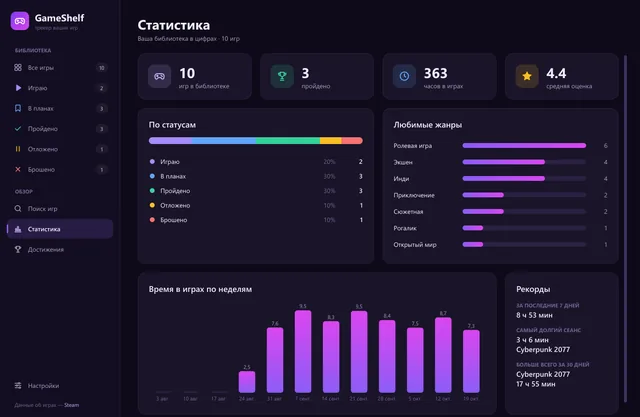Open the Все игры grid icon
This screenshot has height=417, width=640.
pos(18,67)
